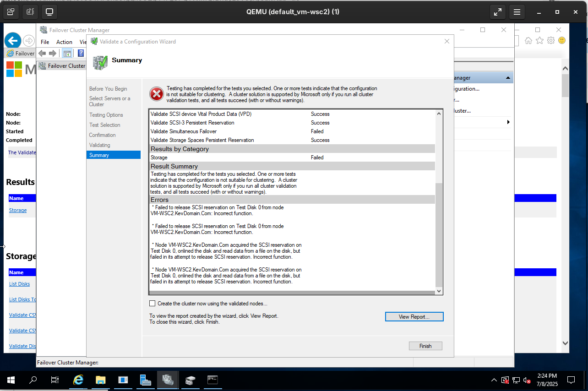Click 'Select Servers or a Cluster' wizard step
Screen dimensions: 588x391
(110, 101)
